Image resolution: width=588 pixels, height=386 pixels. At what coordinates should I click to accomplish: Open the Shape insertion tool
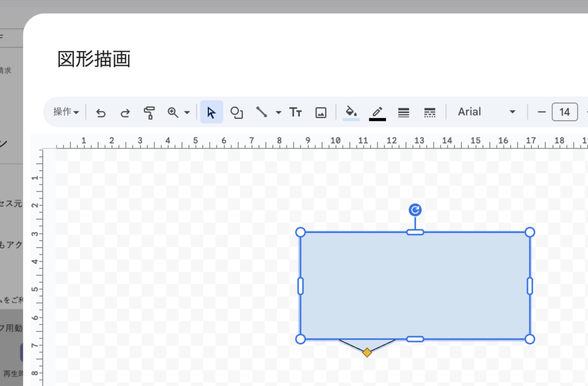pos(237,112)
